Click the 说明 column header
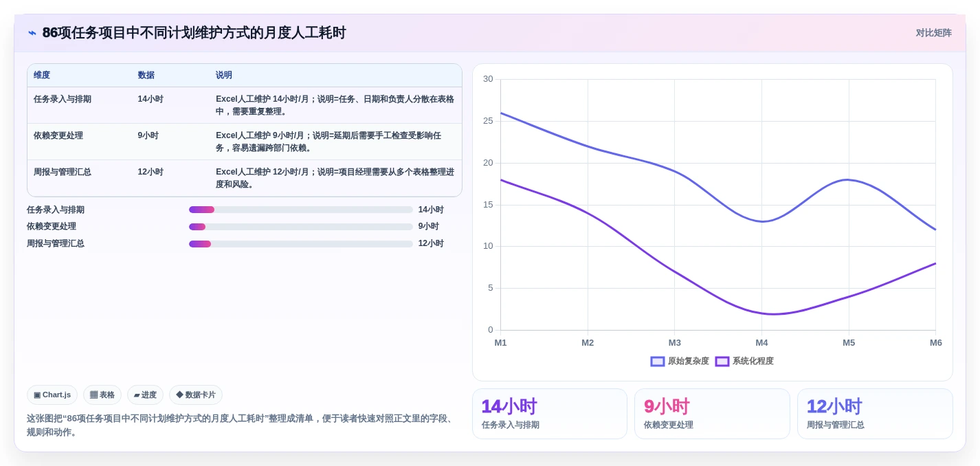The width and height of the screenshot is (980, 466). pos(224,75)
